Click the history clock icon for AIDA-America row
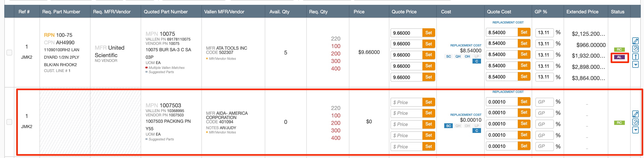This screenshot has height=158, width=644. pyautogui.click(x=635, y=122)
